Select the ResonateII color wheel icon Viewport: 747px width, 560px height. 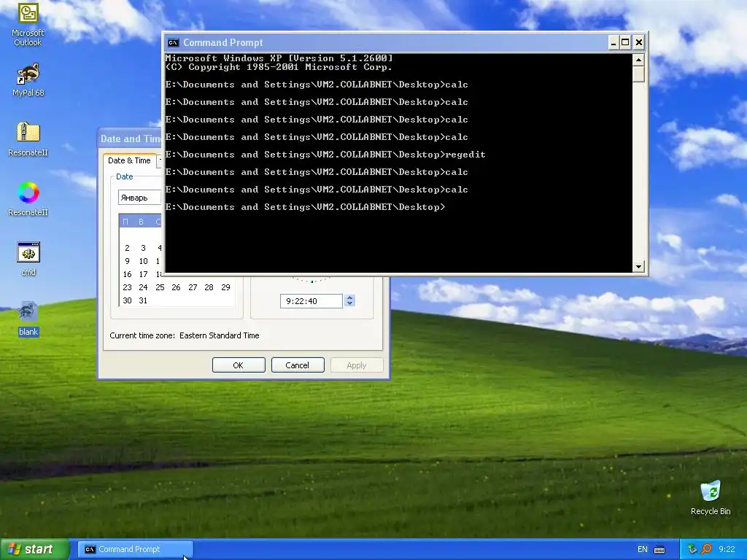(x=28, y=199)
